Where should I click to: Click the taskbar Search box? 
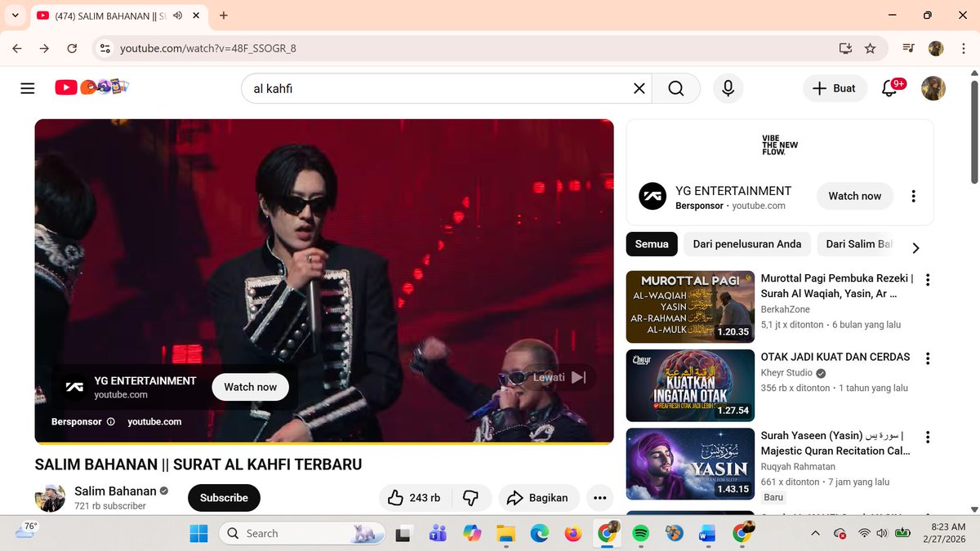[x=300, y=534]
